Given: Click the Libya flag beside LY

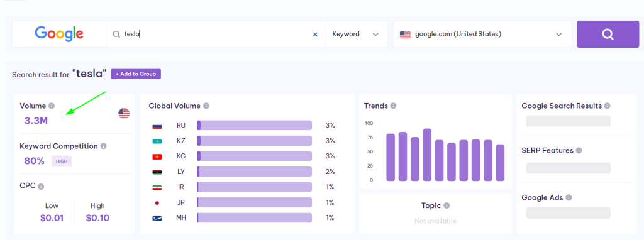Looking at the screenshot, I should [157, 172].
